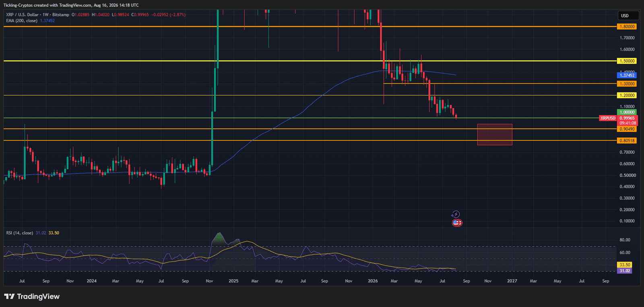Click the 0.10000 price axis label
Image resolution: width=644 pixels, height=307 pixels.
[627, 221]
